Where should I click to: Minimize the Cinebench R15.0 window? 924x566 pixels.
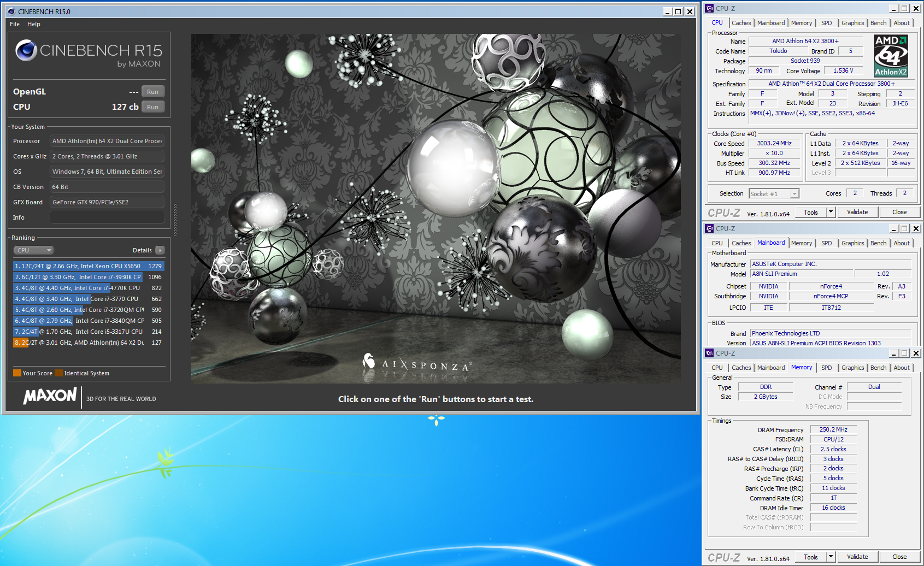point(668,11)
